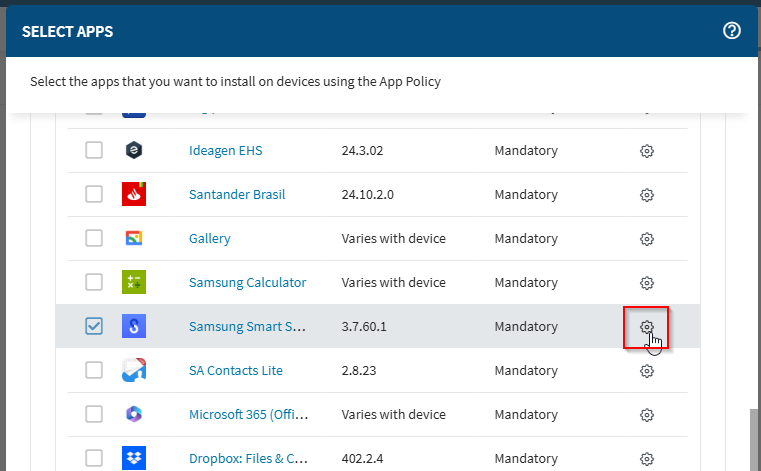761x471 pixels.
Task: Click the blue Dropbox app icon
Action: [134, 458]
